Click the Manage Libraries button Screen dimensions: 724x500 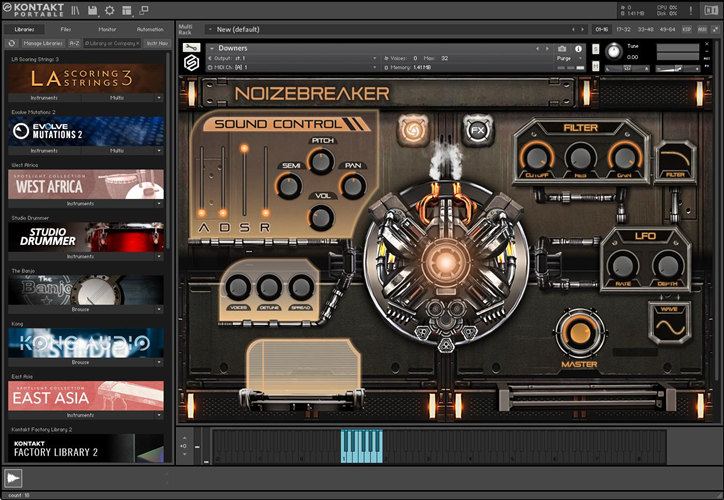click(43, 44)
